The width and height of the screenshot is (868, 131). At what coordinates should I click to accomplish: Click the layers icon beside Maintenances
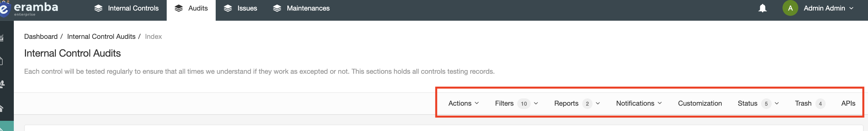point(277,8)
